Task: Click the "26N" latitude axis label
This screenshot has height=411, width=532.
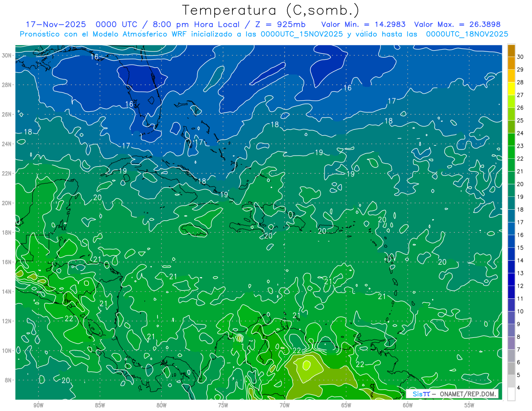Action: pyautogui.click(x=7, y=114)
